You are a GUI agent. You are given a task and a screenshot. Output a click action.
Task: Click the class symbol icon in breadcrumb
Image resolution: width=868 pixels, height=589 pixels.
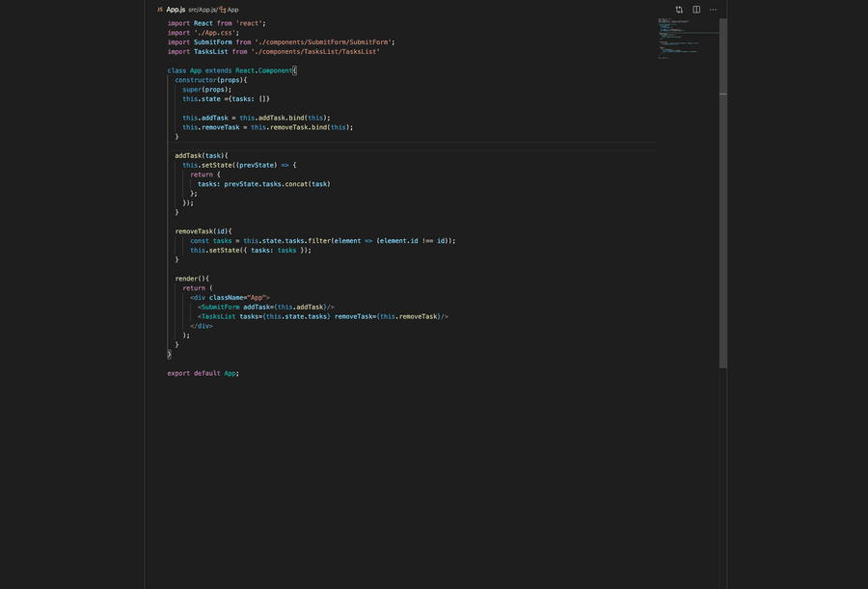pos(223,10)
